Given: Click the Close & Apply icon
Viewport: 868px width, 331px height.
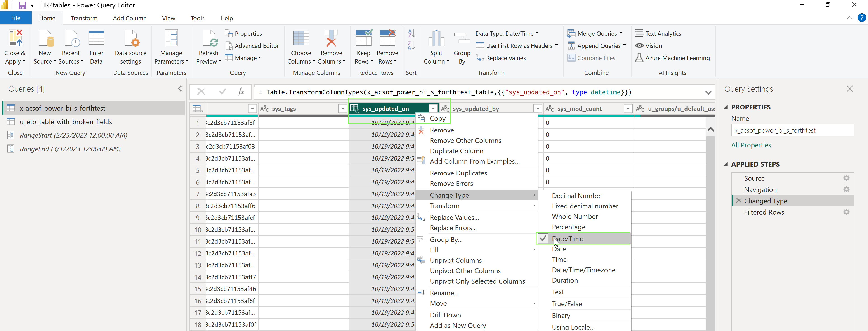Looking at the screenshot, I should point(15,38).
